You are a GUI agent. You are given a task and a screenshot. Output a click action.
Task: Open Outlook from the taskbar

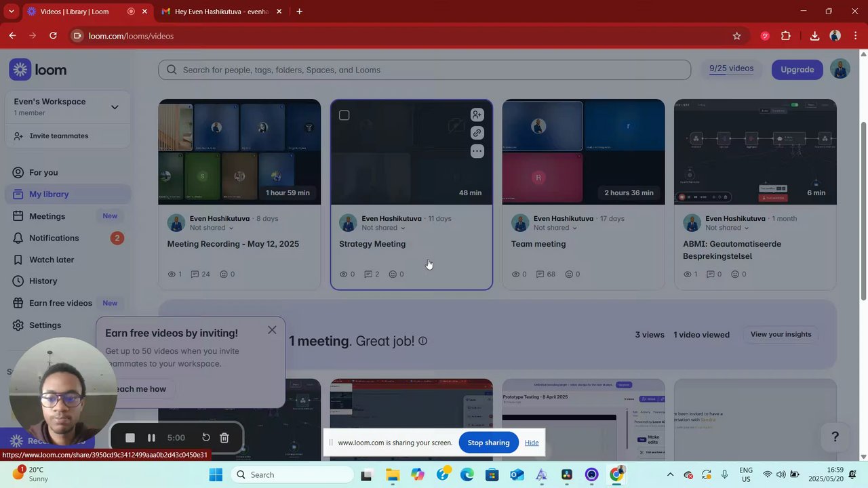[x=517, y=474]
